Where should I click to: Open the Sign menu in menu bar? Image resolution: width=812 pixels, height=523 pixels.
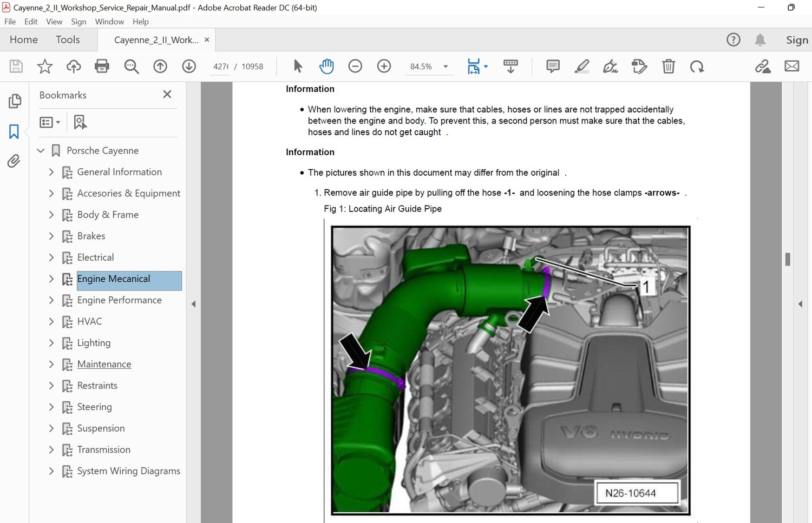[x=78, y=22]
